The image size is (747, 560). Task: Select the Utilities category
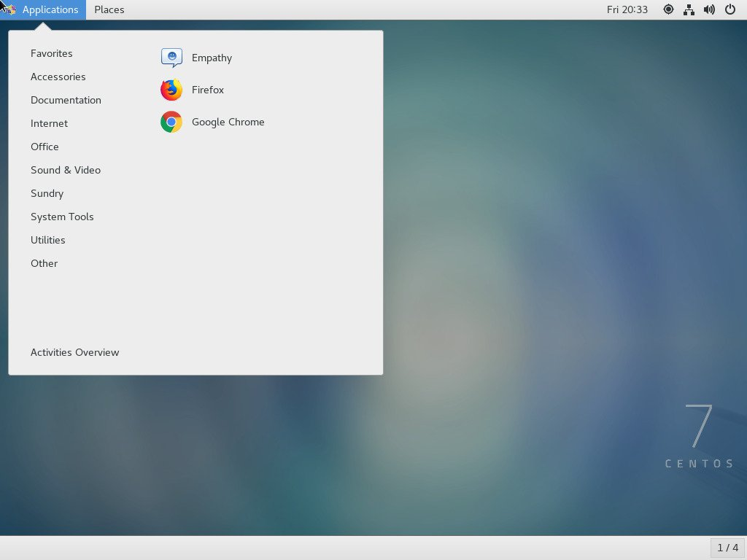48,240
